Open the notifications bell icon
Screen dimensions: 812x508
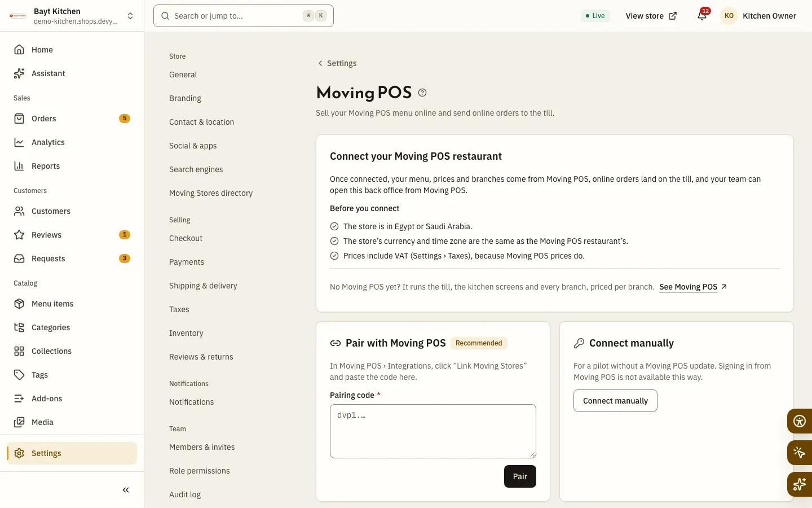pyautogui.click(x=702, y=16)
